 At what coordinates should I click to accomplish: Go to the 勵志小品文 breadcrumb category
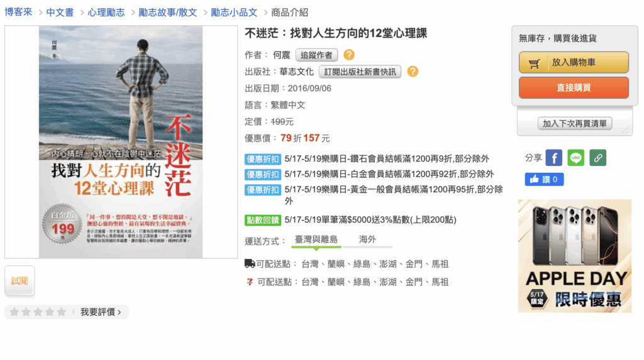[234, 13]
